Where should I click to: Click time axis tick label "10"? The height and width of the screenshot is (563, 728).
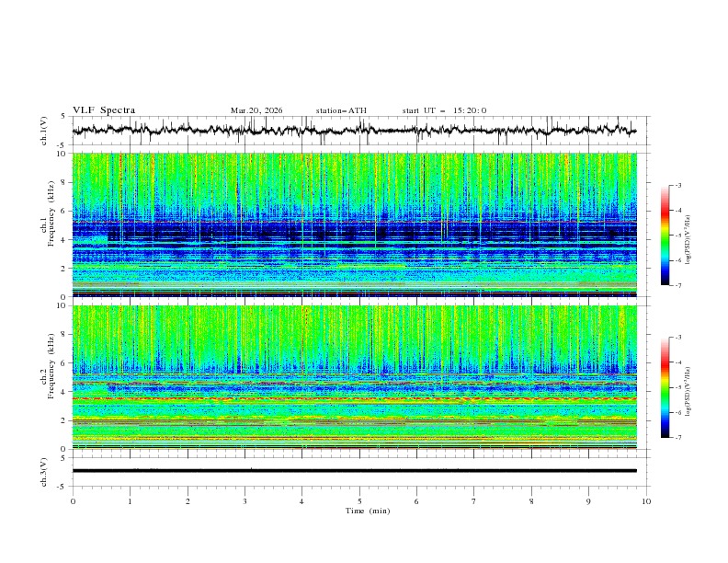point(646,501)
